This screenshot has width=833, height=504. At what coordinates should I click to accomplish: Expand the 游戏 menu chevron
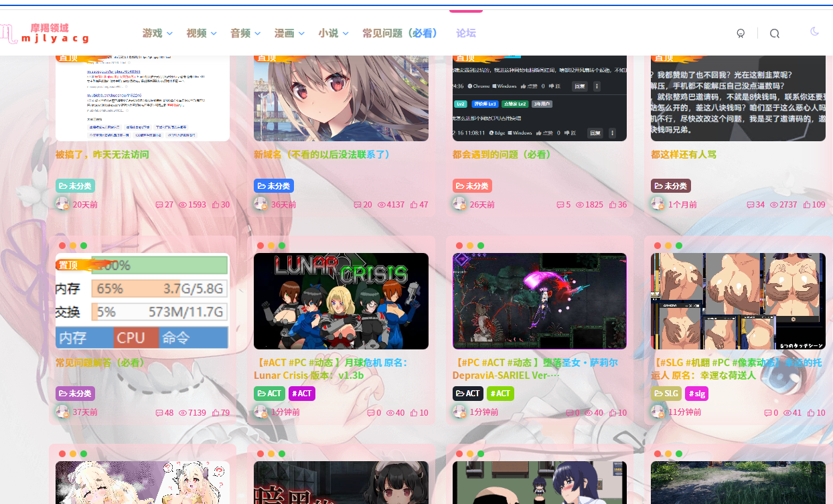tap(169, 33)
